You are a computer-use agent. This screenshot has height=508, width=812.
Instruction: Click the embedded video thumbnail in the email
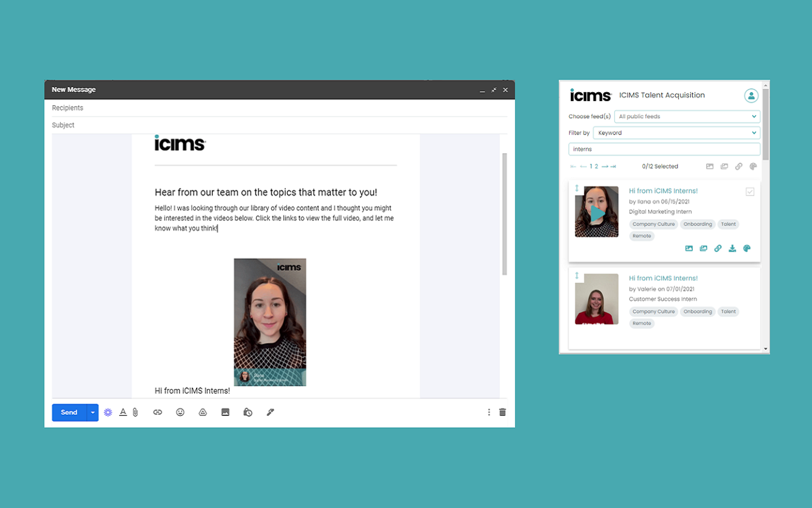(x=270, y=322)
